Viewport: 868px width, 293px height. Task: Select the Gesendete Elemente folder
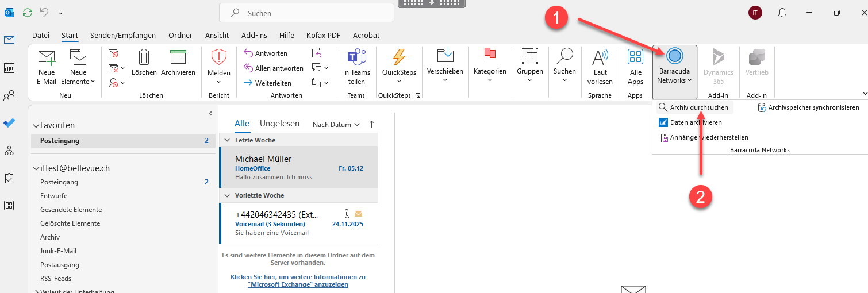coord(71,210)
